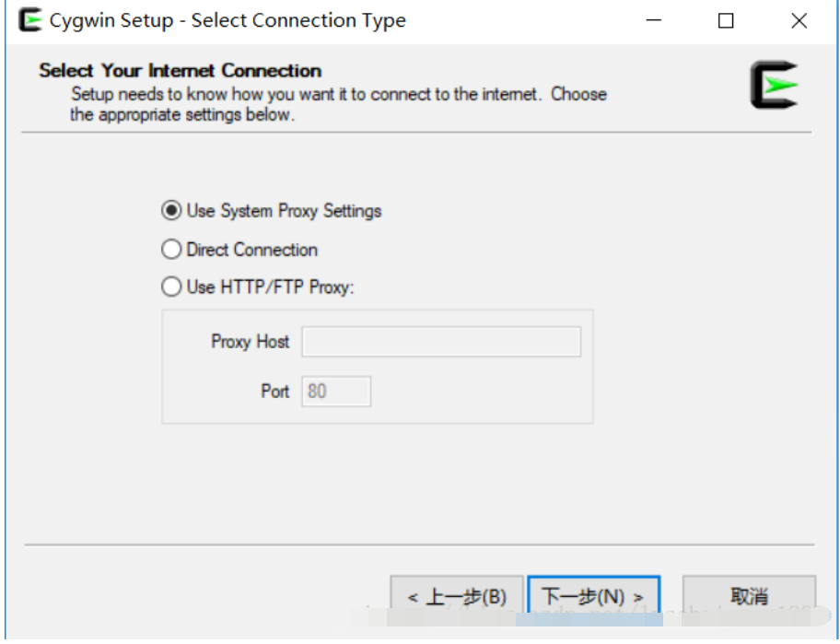The width and height of the screenshot is (840, 644).
Task: Close the Cygwin Setup dialog
Action: (799, 20)
